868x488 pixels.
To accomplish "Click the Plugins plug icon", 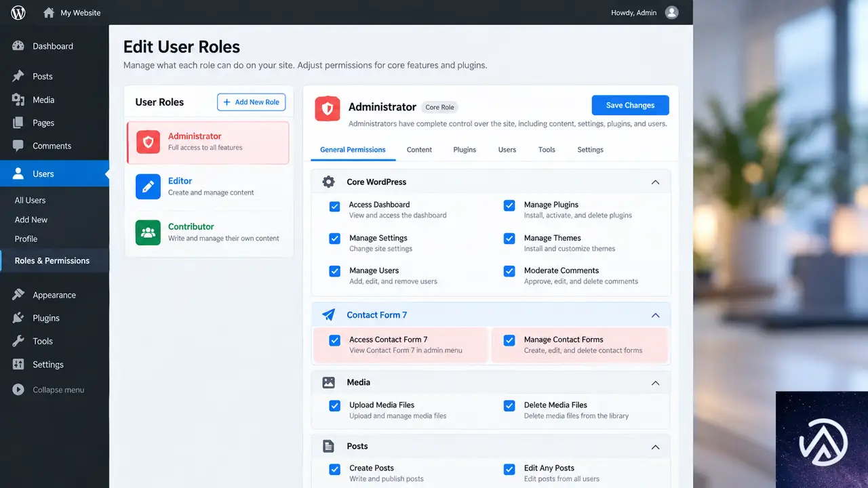I will coord(18,318).
